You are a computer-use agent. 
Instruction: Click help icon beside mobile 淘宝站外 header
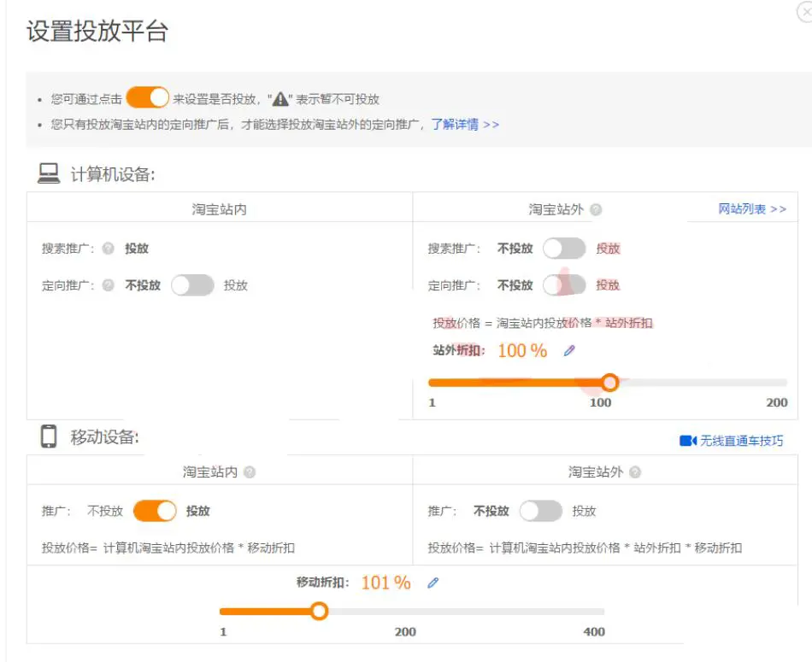pos(635,472)
